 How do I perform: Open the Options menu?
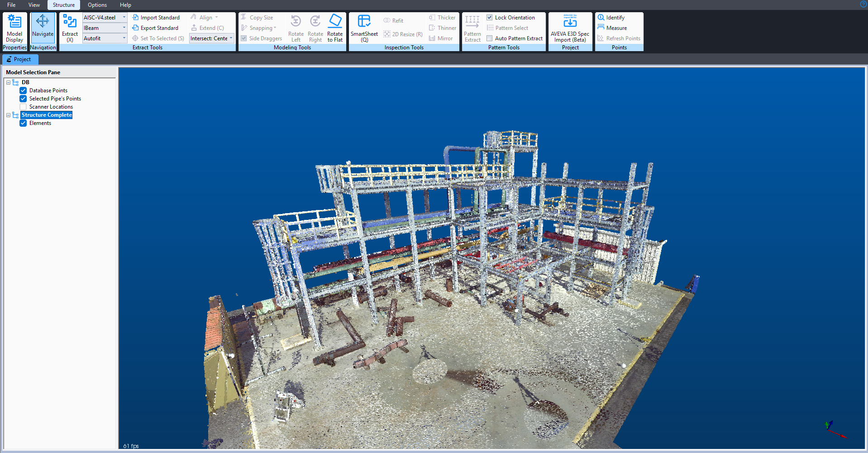97,5
